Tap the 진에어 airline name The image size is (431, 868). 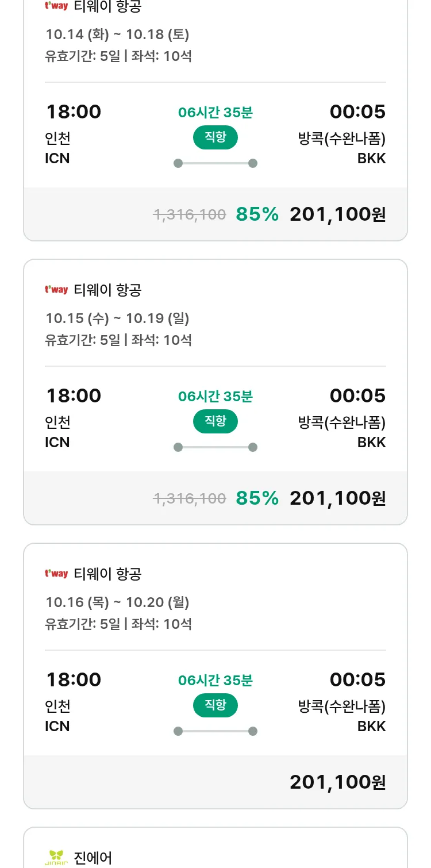93,858
